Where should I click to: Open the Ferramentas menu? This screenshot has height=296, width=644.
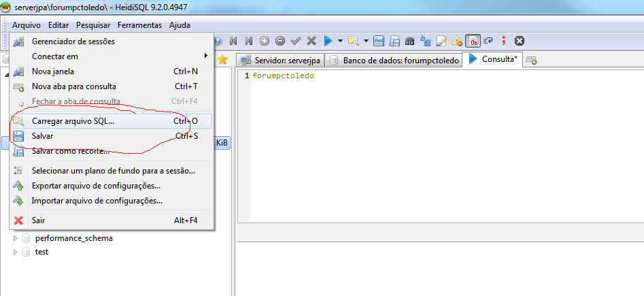(139, 25)
